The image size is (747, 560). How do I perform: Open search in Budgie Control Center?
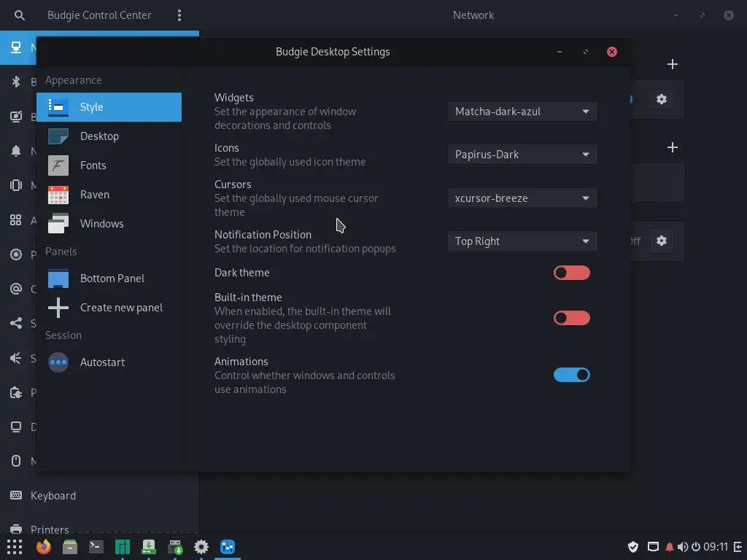tap(19, 15)
